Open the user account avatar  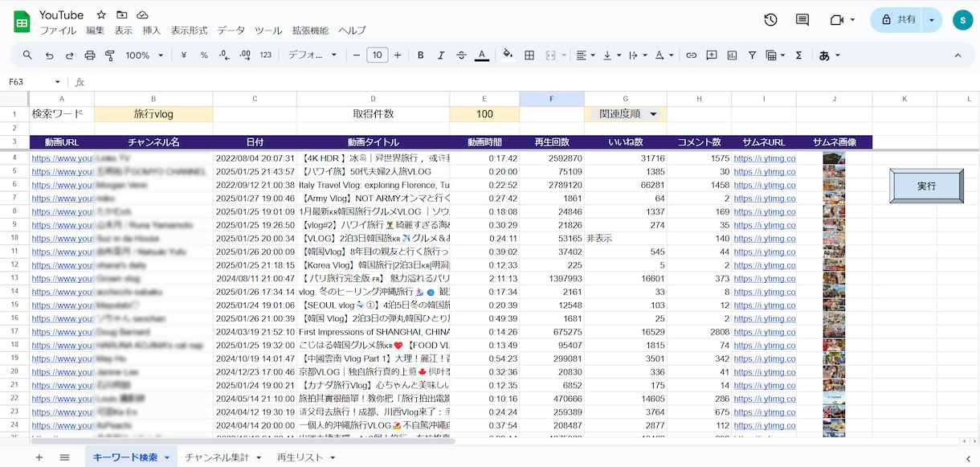pos(962,20)
